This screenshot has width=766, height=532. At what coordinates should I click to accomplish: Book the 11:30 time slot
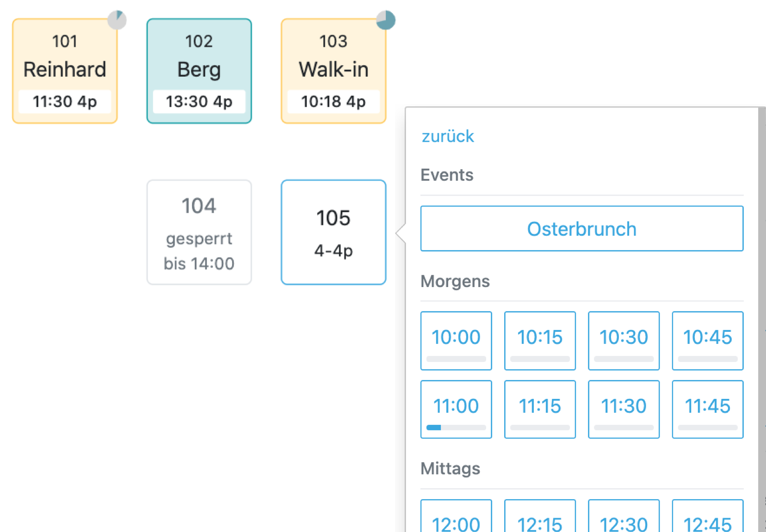(624, 410)
